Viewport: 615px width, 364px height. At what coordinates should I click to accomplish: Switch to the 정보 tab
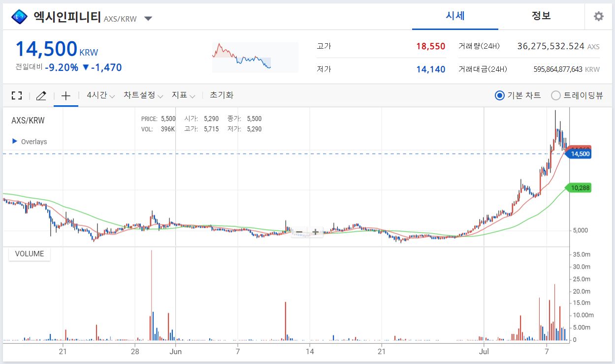pyautogui.click(x=541, y=16)
